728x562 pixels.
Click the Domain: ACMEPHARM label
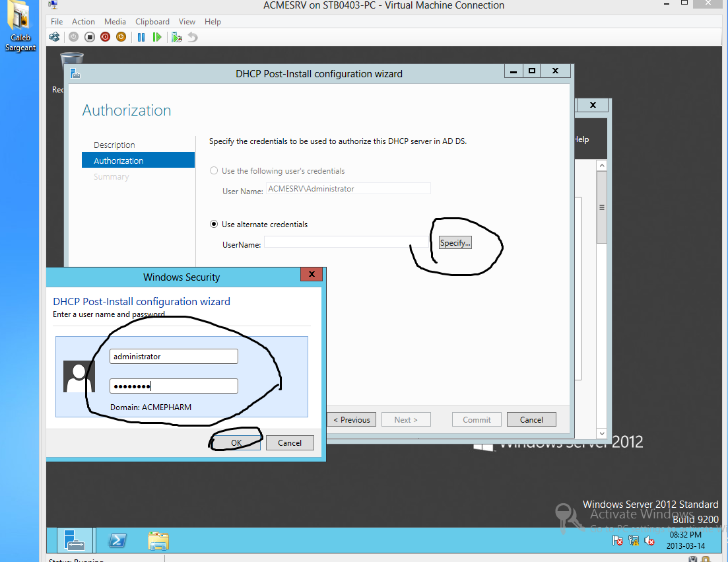(x=150, y=407)
